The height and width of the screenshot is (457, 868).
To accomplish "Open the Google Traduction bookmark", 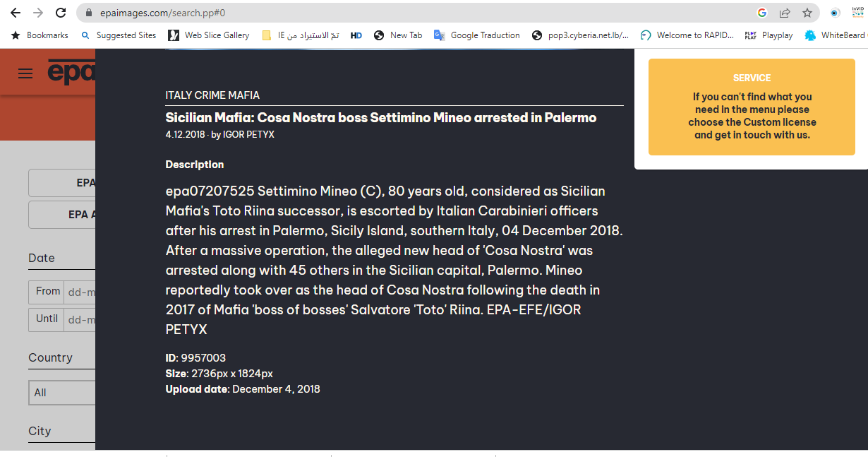I will (477, 35).
